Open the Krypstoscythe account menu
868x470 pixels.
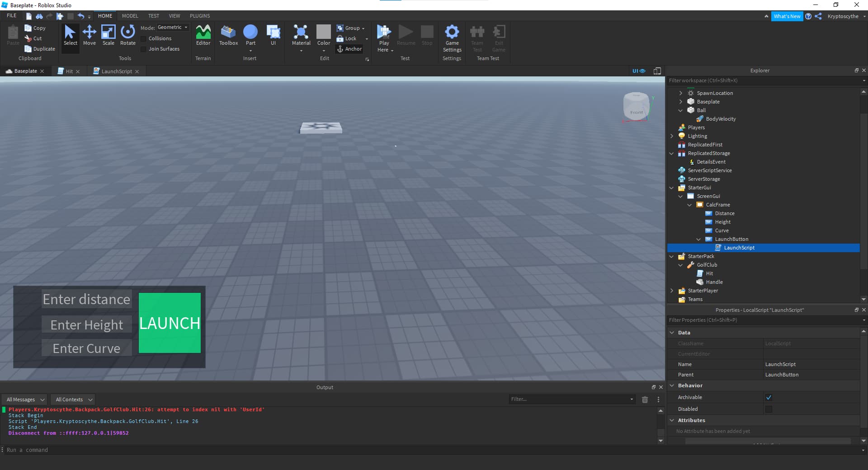tap(846, 16)
